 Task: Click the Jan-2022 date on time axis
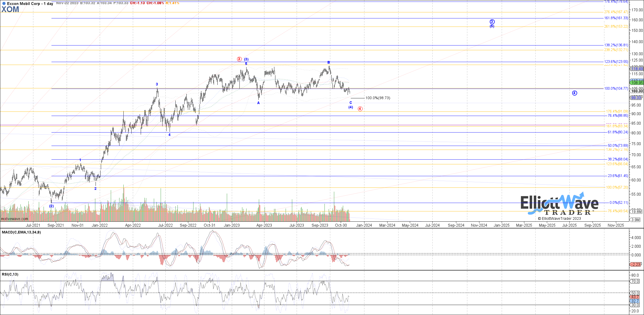[x=100, y=225]
